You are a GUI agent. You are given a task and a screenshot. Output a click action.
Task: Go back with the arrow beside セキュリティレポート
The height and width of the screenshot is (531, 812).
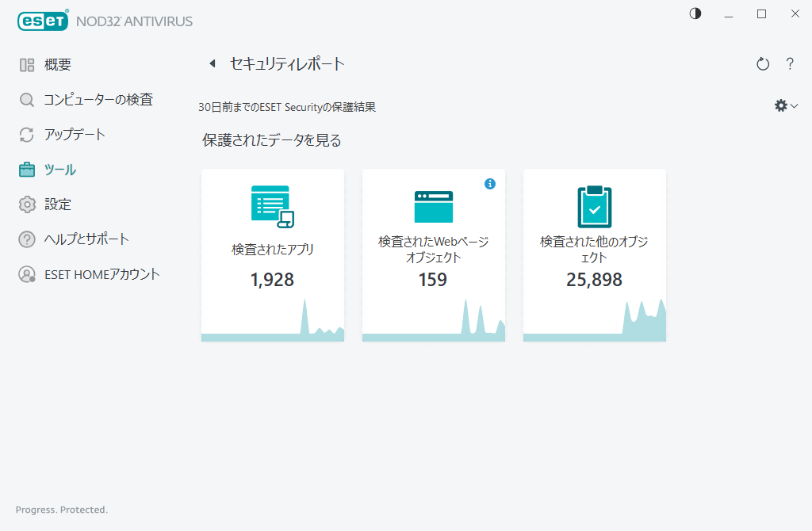click(211, 63)
